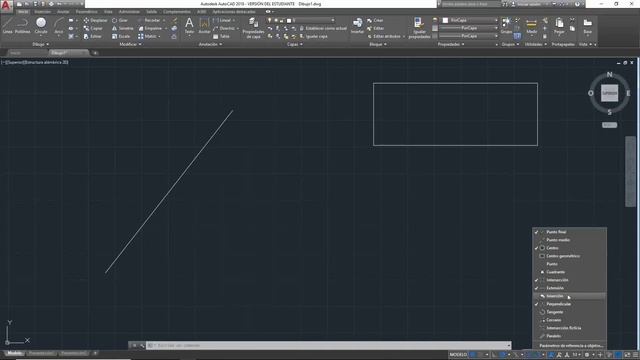Viewport: 640px width, 360px height.
Task: Click the Desplazar move tool
Action: [x=95, y=20]
